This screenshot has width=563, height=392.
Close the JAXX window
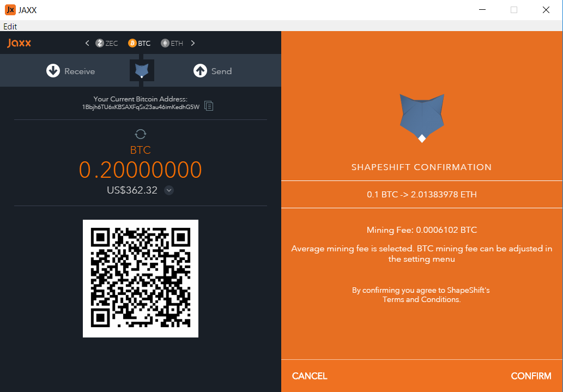click(546, 10)
